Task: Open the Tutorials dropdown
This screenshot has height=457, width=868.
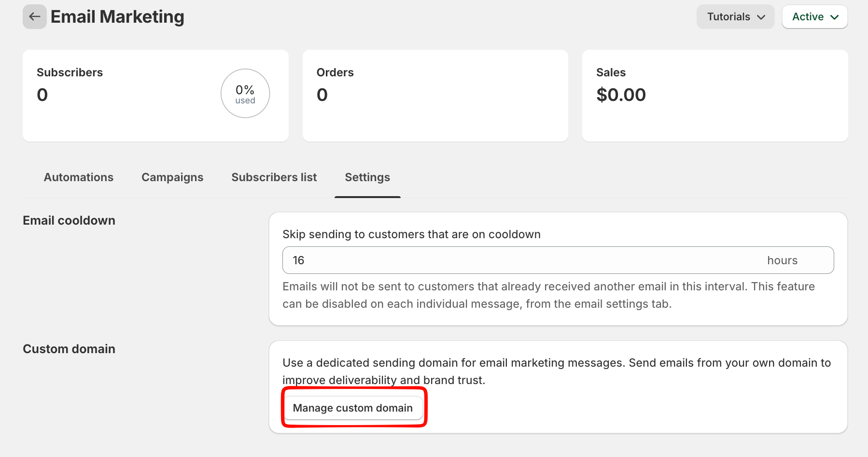Action: click(735, 17)
